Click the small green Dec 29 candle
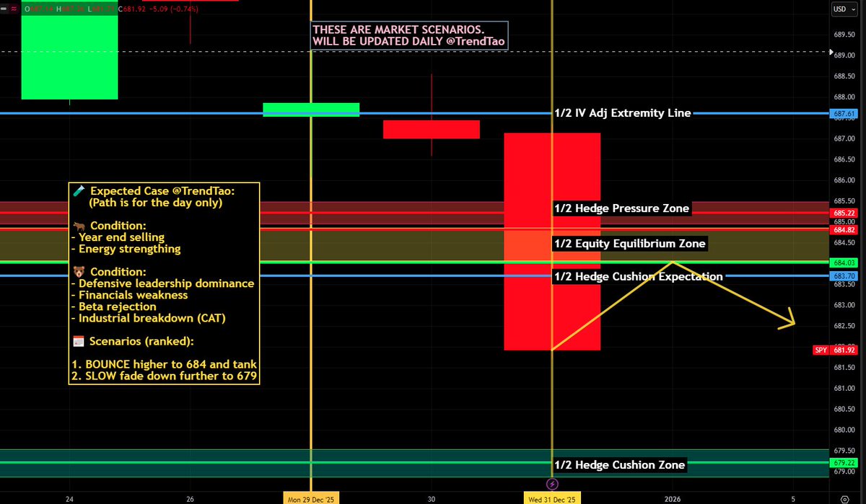 tap(311, 110)
